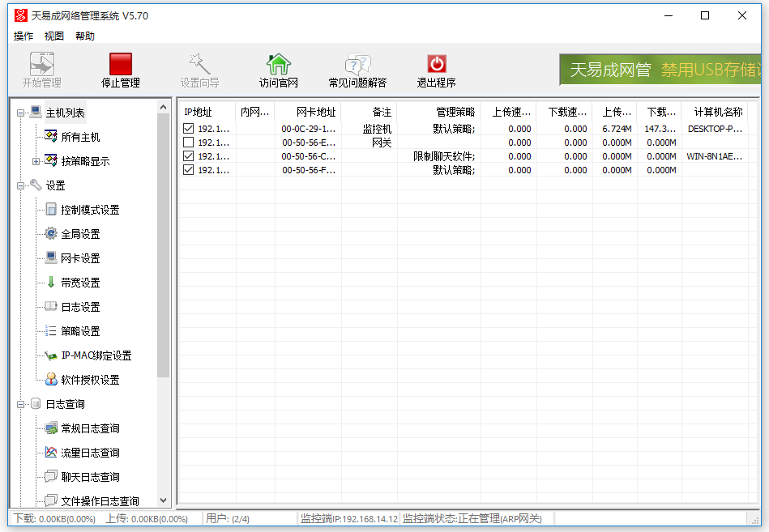
Task: Click the 聊天日志查询 chat icon
Action: 51,476
